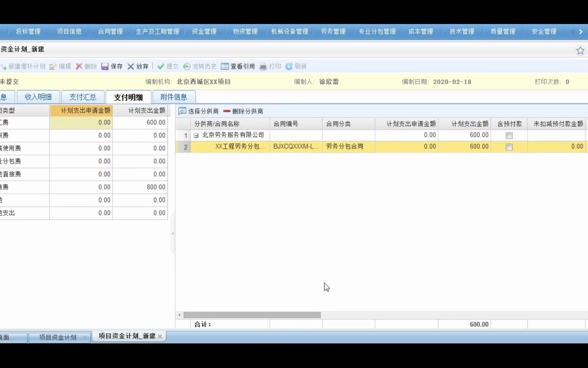This screenshot has width=588, height=368.
Task: Collapse the 北京劳务服务有限公司 tree node
Action: pyautogui.click(x=196, y=136)
